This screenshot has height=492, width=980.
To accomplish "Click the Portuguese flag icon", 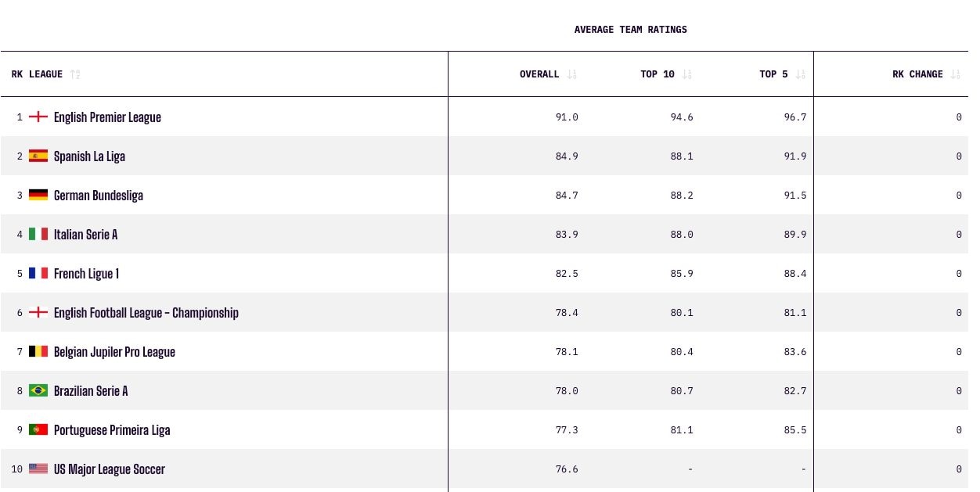I will (x=38, y=429).
